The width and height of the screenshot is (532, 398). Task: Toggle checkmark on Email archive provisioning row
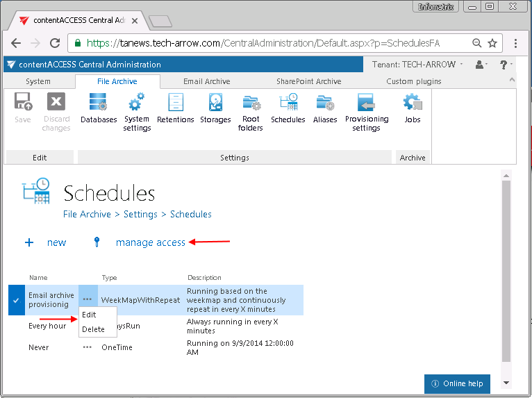point(16,300)
